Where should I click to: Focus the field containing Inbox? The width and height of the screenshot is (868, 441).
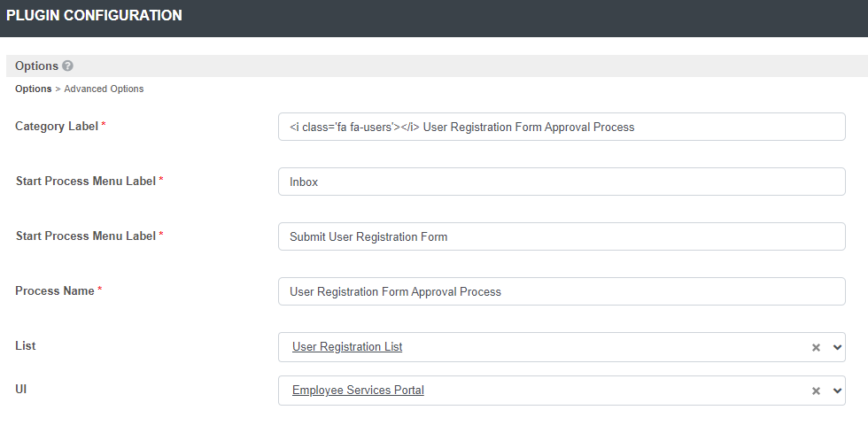562,182
